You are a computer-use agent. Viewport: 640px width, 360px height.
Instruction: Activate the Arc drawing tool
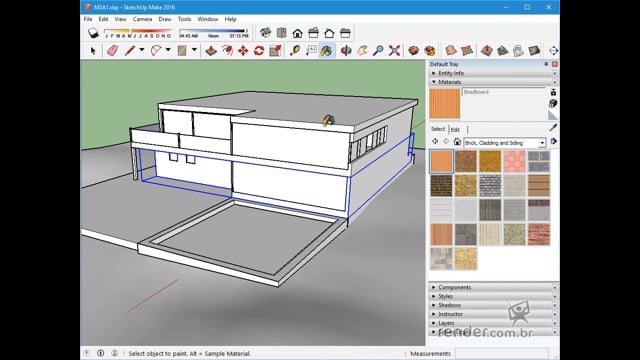pyautogui.click(x=156, y=51)
